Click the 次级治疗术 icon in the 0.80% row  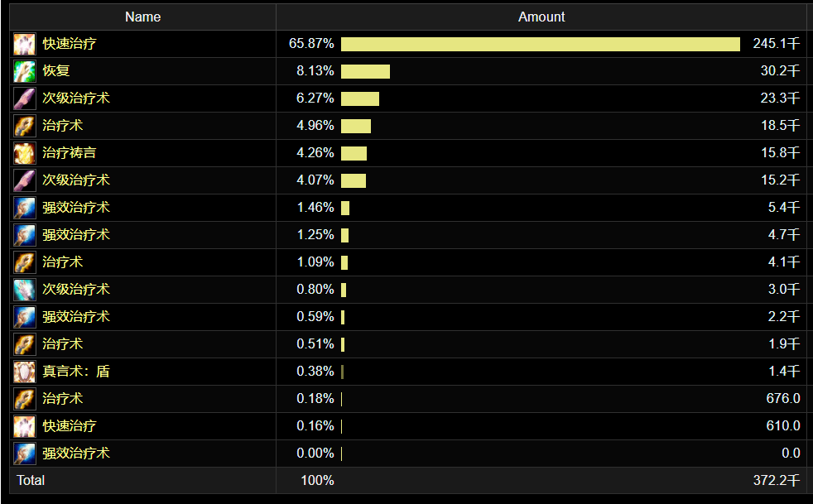[x=25, y=290]
